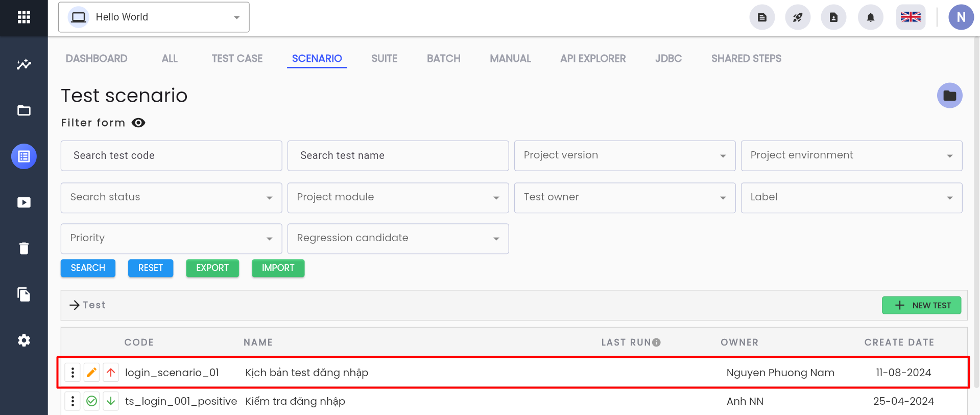Edit login_scenario_01 with pencil icon
Screen dimensions: 980x415
[x=91, y=373]
